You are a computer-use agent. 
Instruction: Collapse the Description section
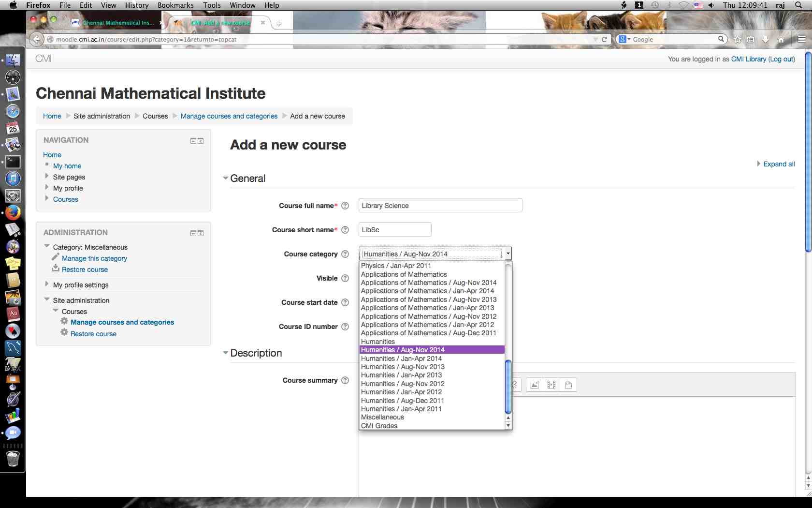(x=226, y=353)
